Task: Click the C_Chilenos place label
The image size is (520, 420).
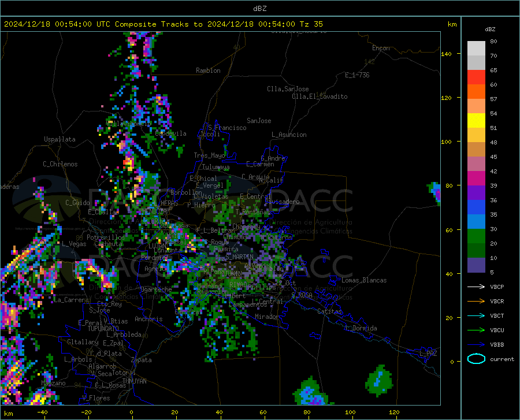Action: coord(60,164)
